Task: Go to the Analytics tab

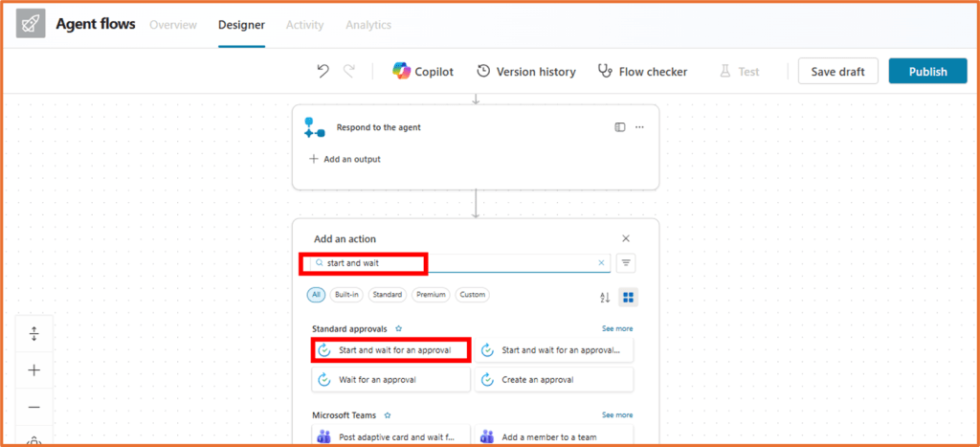Action: point(368,25)
